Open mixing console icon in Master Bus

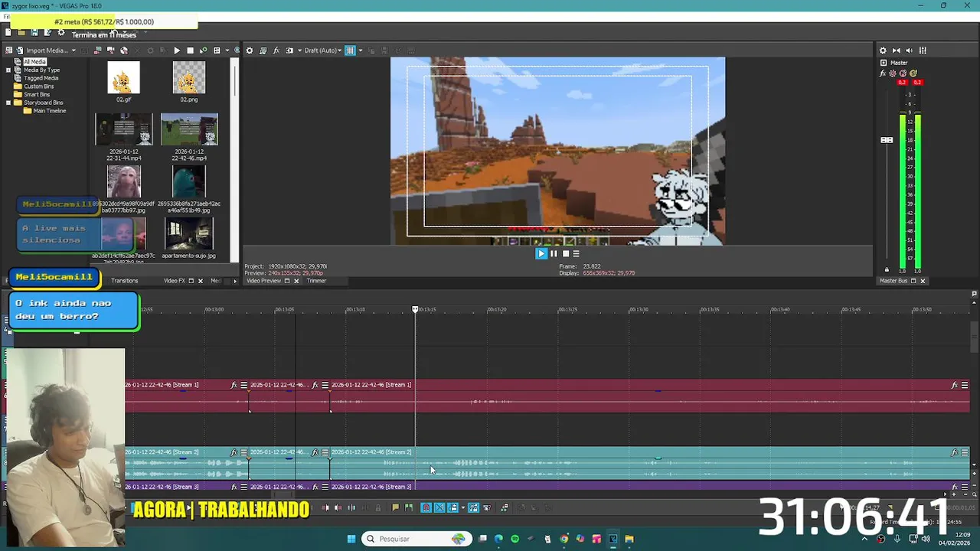(x=923, y=51)
